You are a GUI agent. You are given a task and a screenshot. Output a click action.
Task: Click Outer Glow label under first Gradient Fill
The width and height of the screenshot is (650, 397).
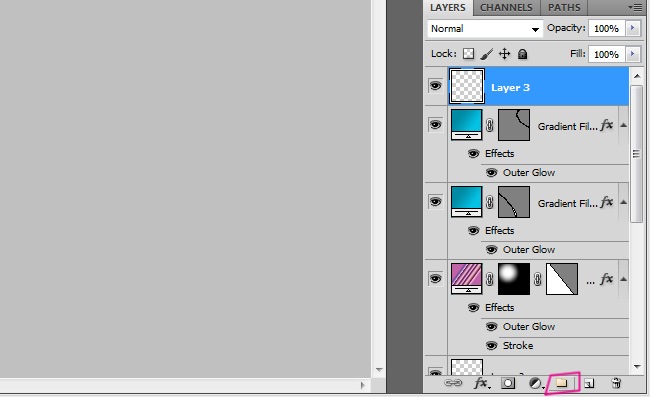click(x=529, y=173)
